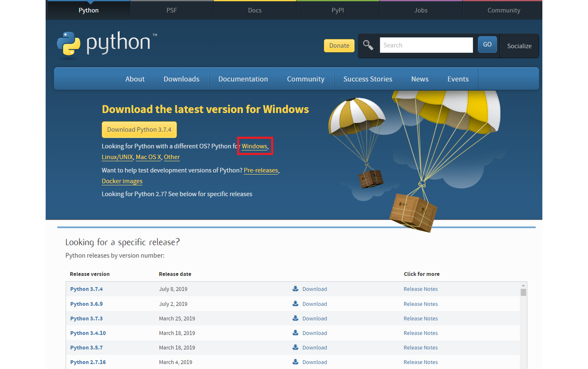
Task: Click the releases list scrollbar thumb
Action: pos(523,293)
